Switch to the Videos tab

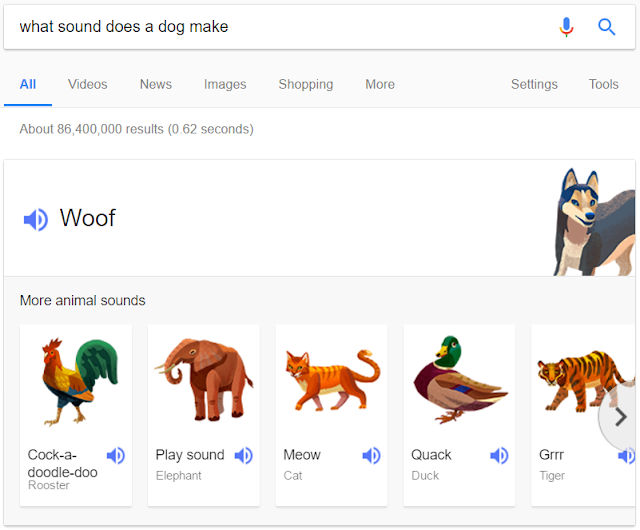(87, 84)
